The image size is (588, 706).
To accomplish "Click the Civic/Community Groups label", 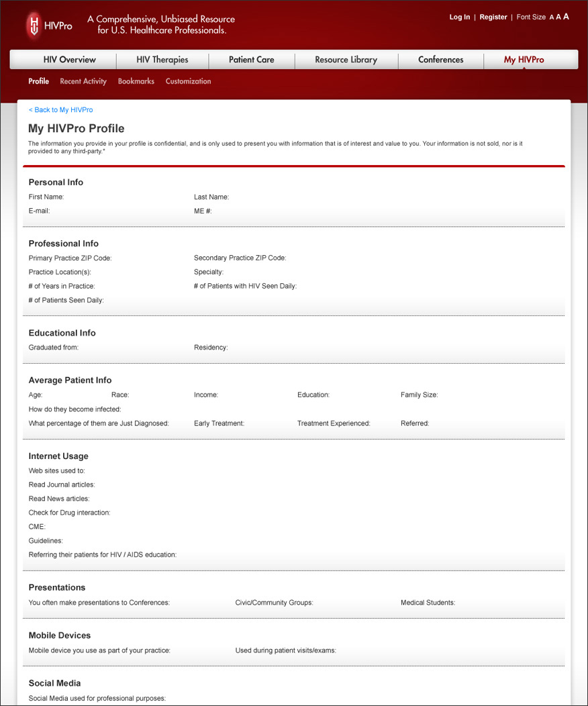I will 274,603.
